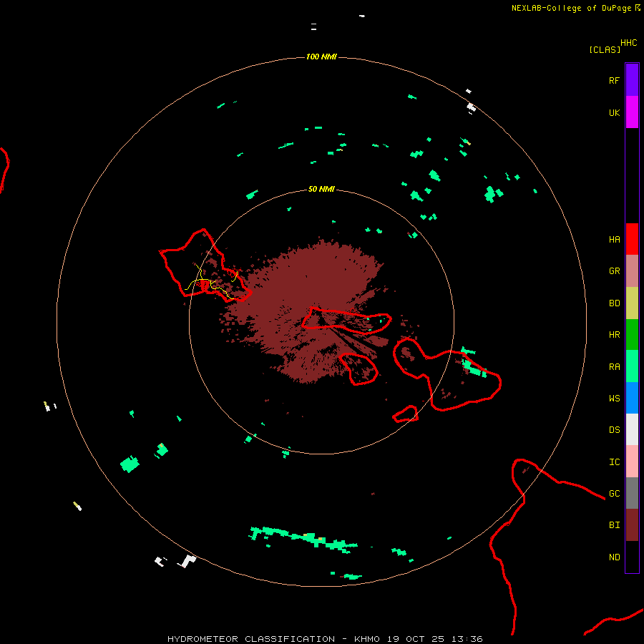The width and height of the screenshot is (644, 644).
Task: Click the HHC product label
Action: [628, 43]
